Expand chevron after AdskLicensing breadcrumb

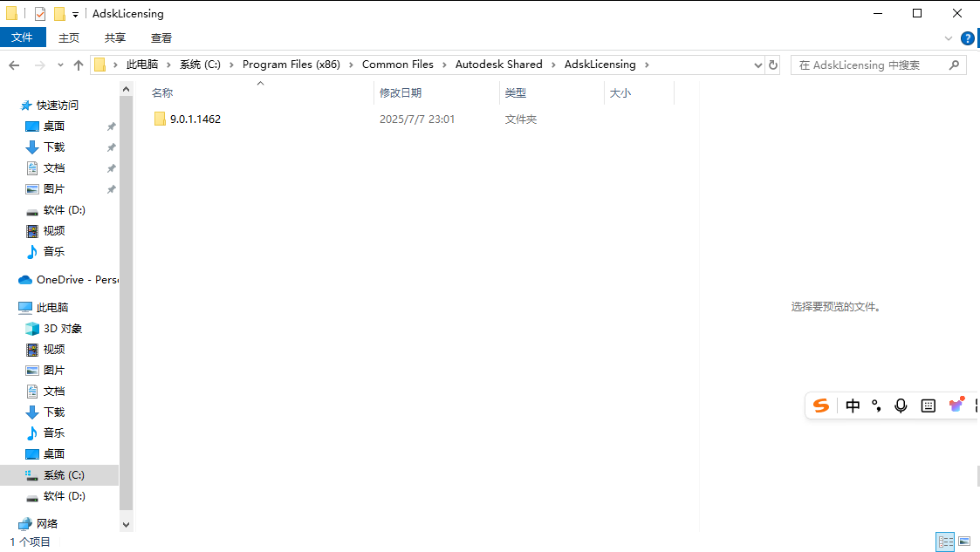tap(647, 65)
